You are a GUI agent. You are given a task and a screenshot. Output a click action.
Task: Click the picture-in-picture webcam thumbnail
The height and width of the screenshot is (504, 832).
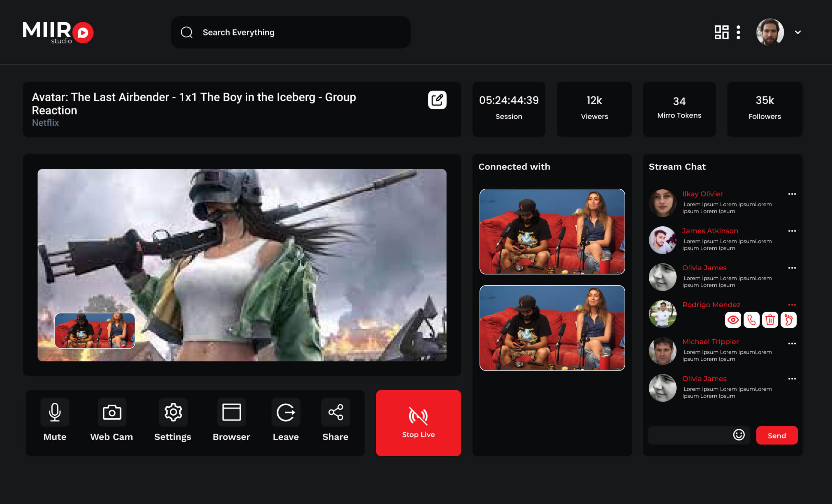pyautogui.click(x=95, y=331)
